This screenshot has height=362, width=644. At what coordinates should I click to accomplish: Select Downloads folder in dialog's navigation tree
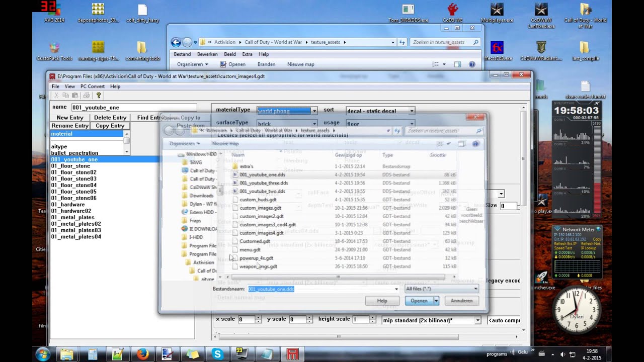tap(202, 196)
